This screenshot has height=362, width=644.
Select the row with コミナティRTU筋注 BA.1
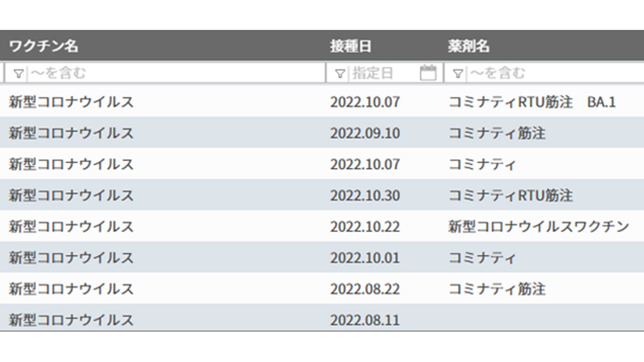pos(322,101)
